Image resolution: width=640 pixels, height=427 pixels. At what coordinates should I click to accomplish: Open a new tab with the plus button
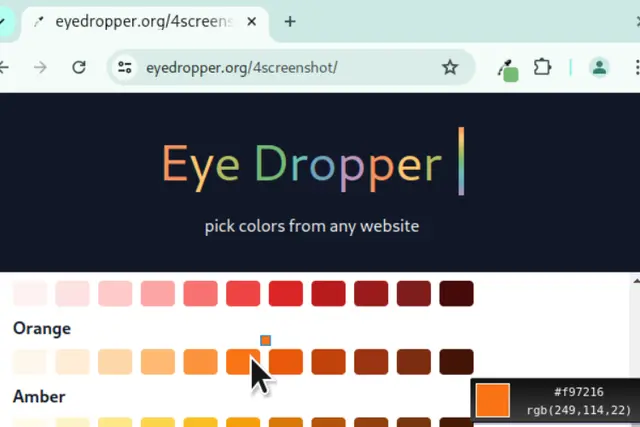[x=290, y=21]
